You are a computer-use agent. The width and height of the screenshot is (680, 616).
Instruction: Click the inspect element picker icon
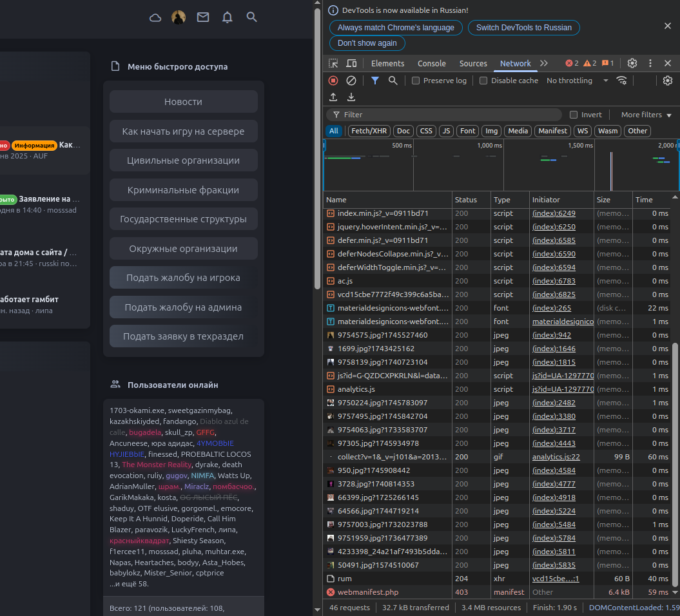click(x=333, y=63)
